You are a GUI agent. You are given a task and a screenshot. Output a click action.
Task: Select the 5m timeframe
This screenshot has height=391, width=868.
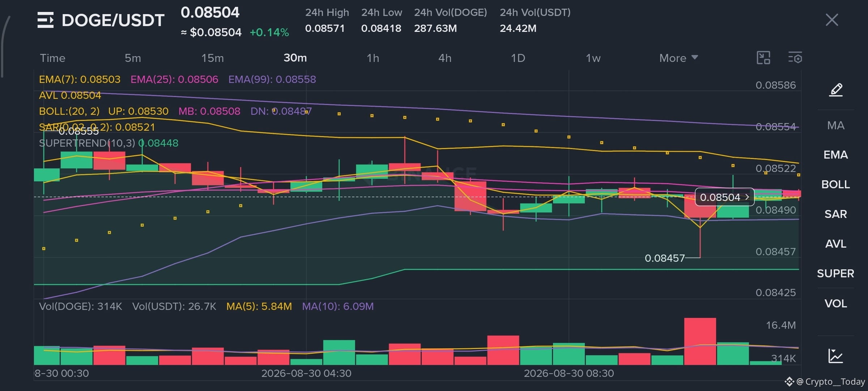click(x=133, y=58)
